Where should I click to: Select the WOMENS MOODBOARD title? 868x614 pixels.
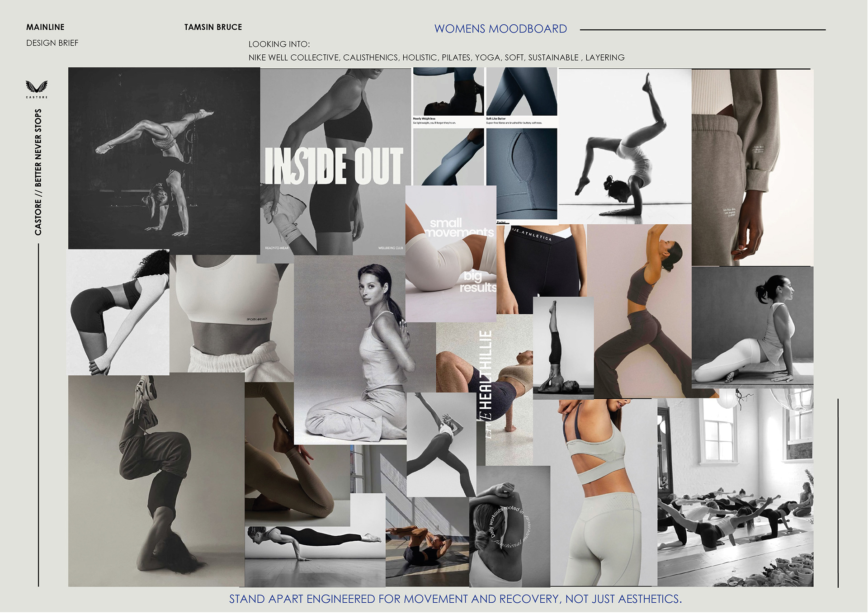click(x=500, y=29)
